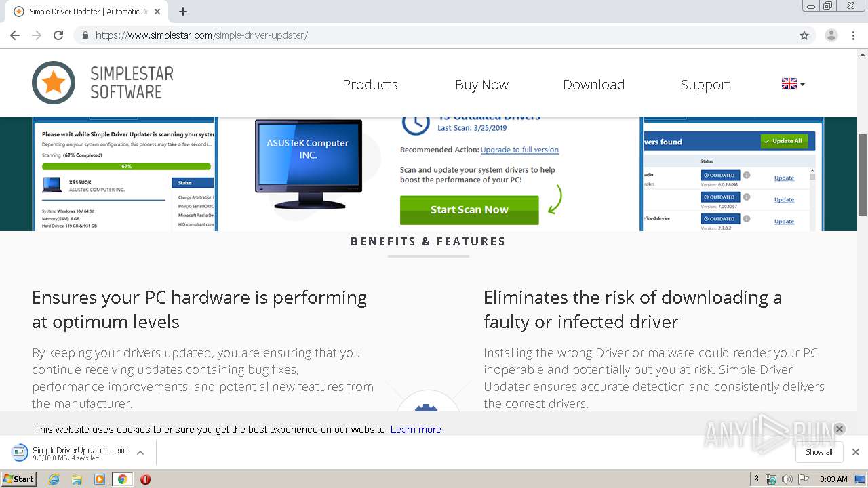Image resolution: width=868 pixels, height=488 pixels.
Task: Click the Last Scan: 3/25/2019 text
Action: point(472,128)
